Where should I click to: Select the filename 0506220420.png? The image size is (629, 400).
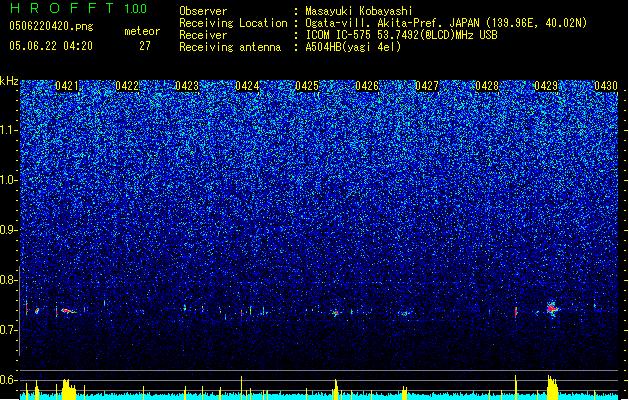51,27
